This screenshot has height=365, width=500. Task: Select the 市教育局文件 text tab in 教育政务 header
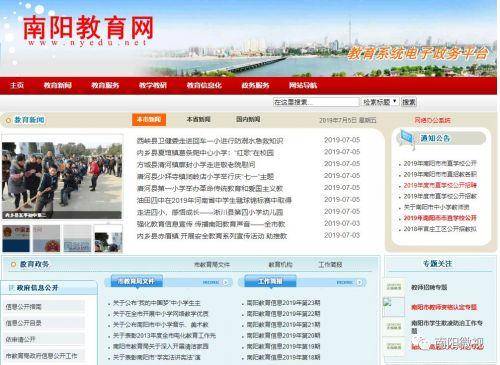[212, 265]
